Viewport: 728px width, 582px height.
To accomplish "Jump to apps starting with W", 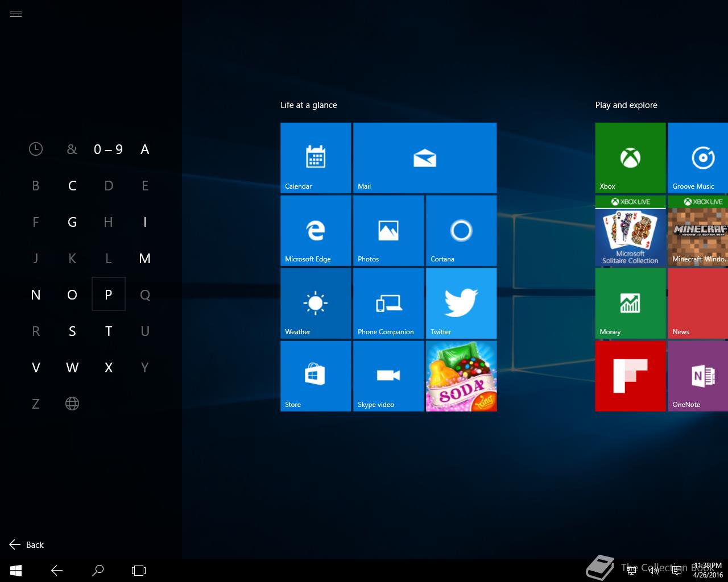I will [72, 368].
